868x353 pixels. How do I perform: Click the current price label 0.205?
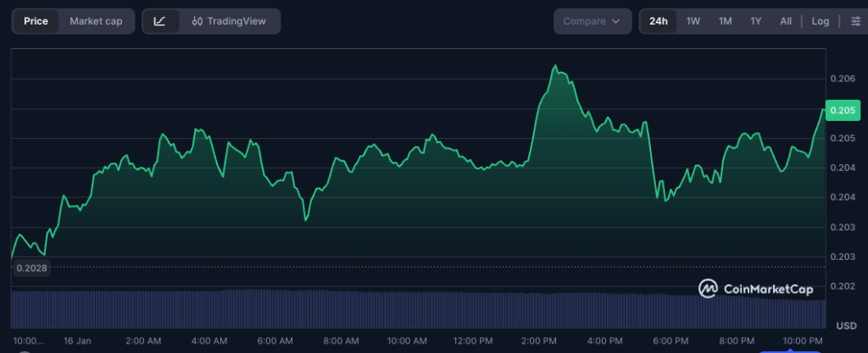841,110
